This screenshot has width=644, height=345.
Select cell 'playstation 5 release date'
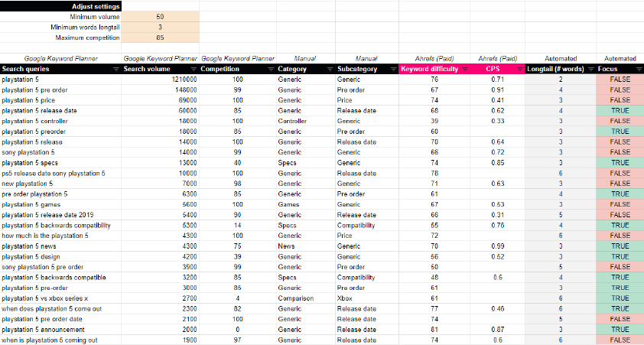60,110
